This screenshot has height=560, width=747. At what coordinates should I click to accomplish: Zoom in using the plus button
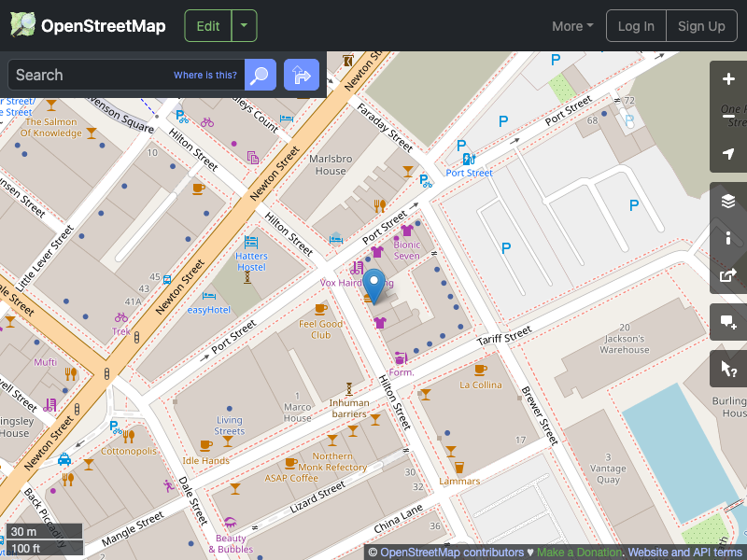727,79
